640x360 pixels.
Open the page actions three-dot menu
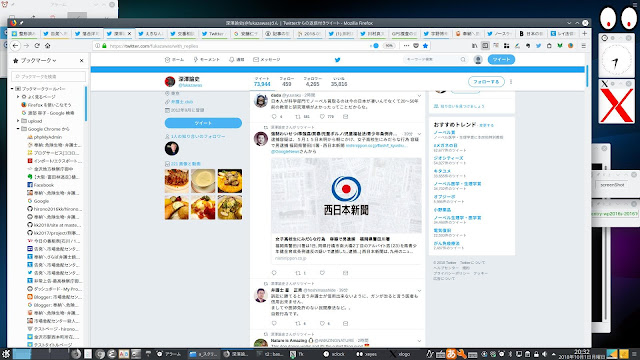406,46
